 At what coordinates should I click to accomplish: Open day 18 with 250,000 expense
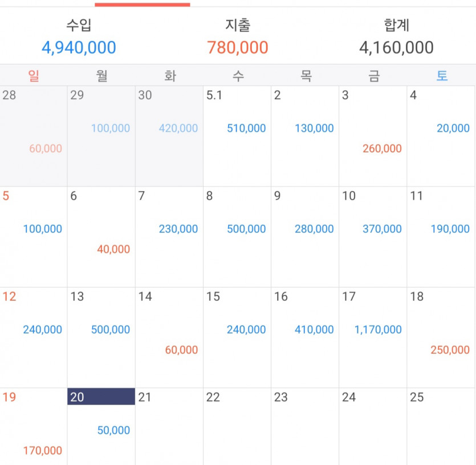[441, 337]
